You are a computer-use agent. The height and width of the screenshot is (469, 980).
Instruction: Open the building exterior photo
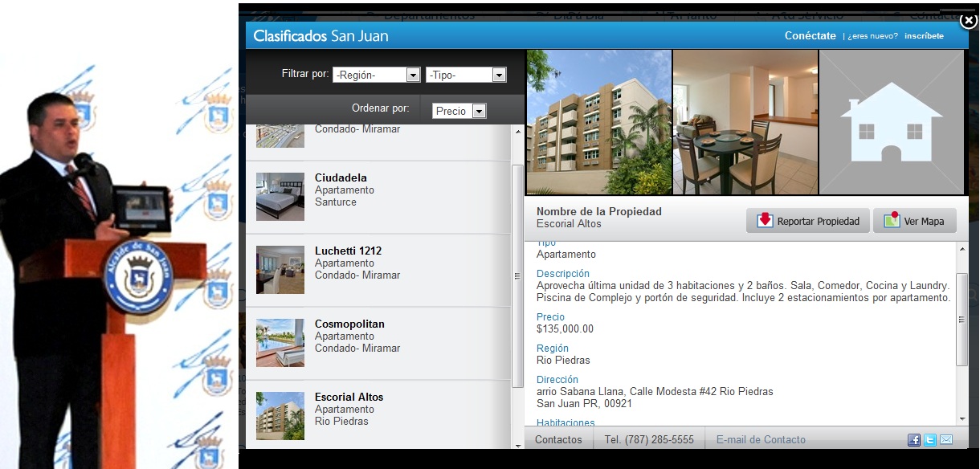(x=598, y=122)
